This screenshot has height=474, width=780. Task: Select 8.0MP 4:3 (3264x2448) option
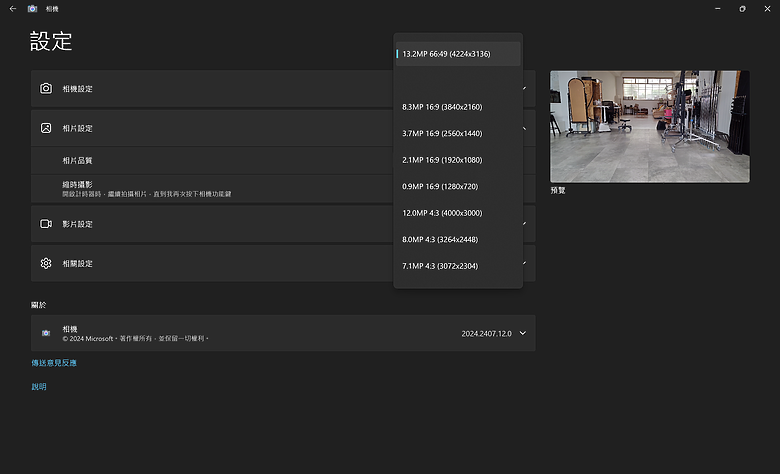click(x=458, y=239)
